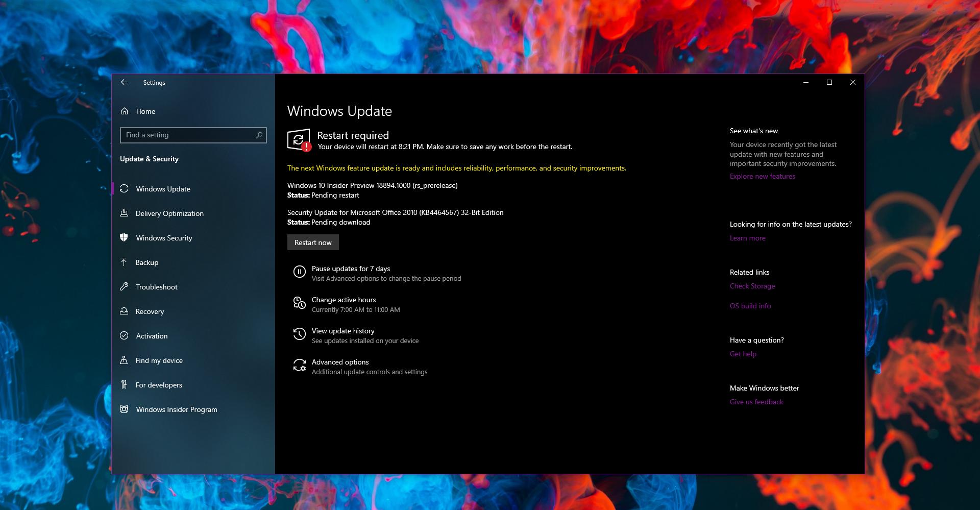Viewport: 980px width, 510px height.
Task: Click the search magnifier icon
Action: [x=259, y=135]
